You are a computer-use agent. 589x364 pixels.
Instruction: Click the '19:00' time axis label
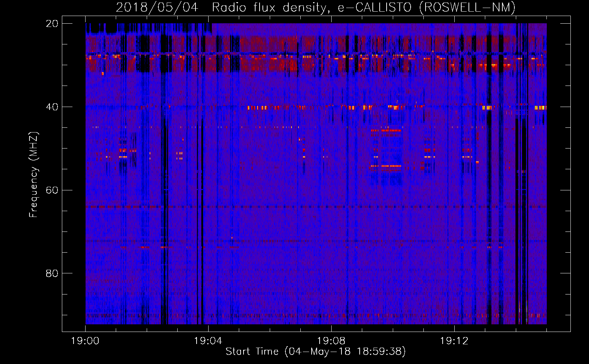pyautogui.click(x=85, y=341)
